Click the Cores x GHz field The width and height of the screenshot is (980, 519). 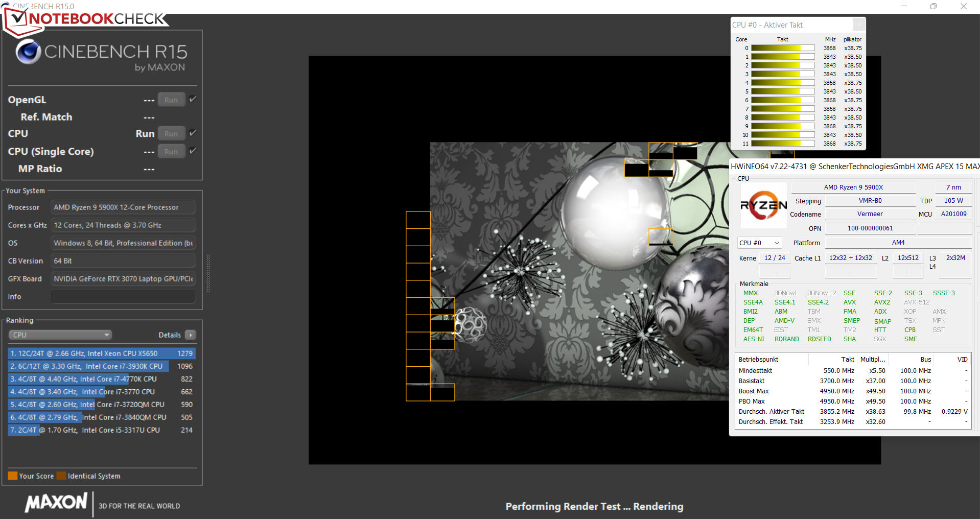click(x=123, y=225)
